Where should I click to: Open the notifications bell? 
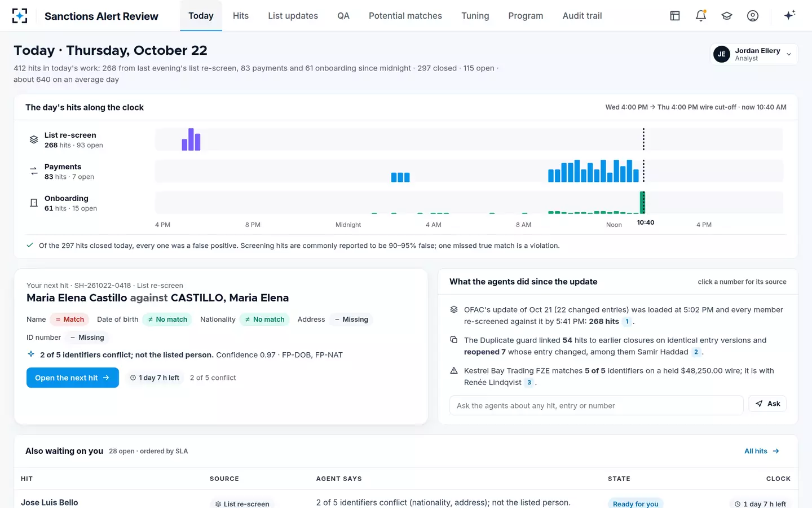[701, 16]
